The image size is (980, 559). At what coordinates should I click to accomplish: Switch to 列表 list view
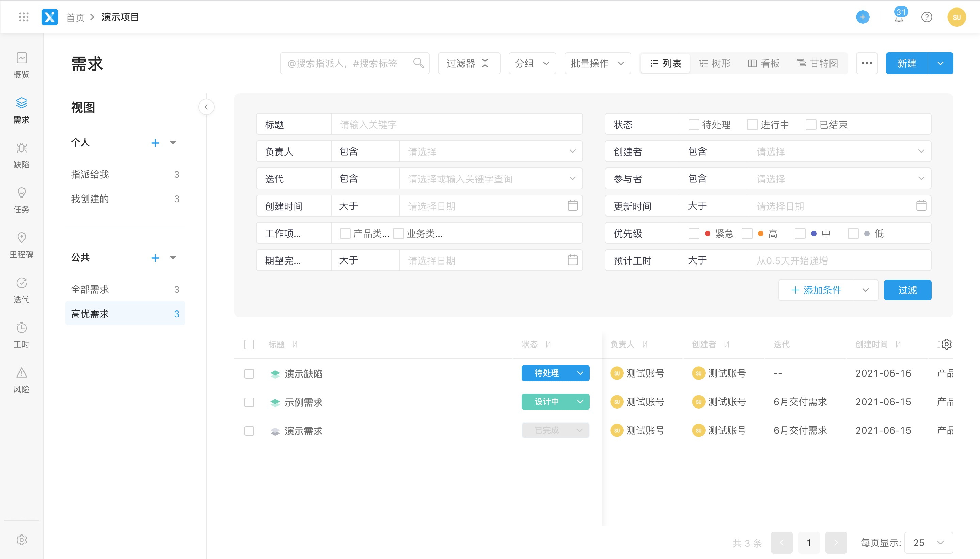(665, 63)
